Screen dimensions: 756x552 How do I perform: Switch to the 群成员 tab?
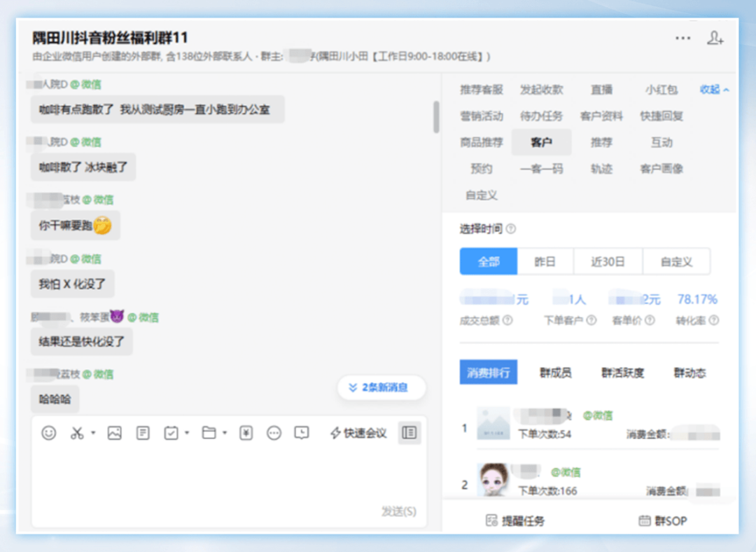click(555, 373)
